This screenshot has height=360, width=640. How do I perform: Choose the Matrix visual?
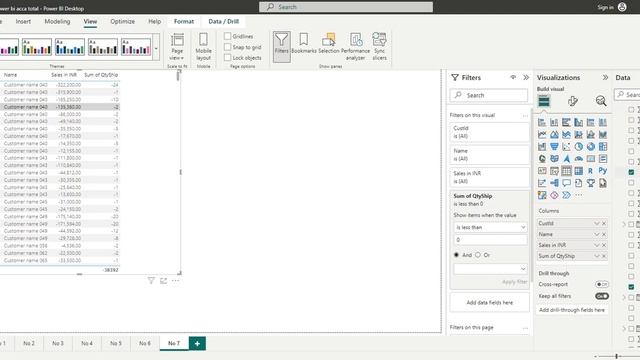578,171
